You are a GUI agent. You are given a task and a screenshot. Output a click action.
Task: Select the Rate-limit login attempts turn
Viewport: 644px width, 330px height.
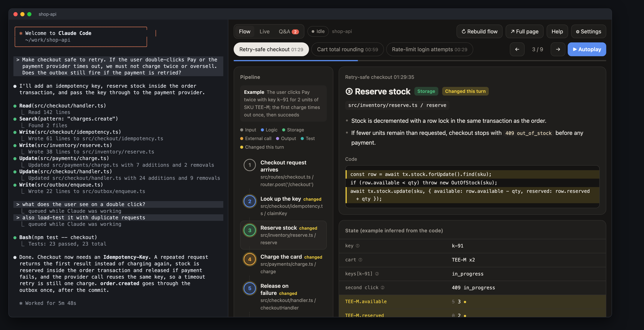[429, 49]
